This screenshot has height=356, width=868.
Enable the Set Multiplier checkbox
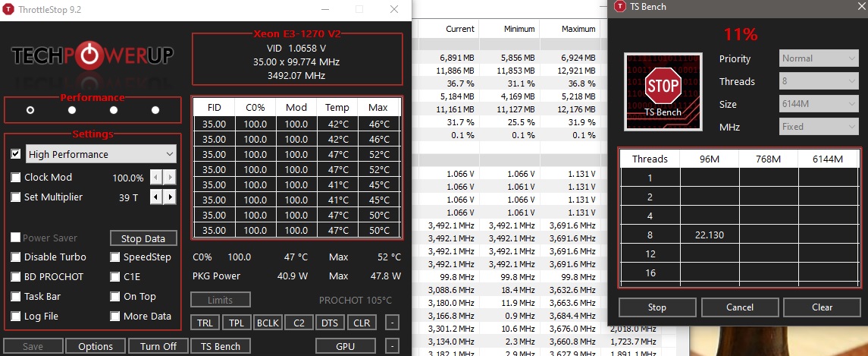[15, 197]
